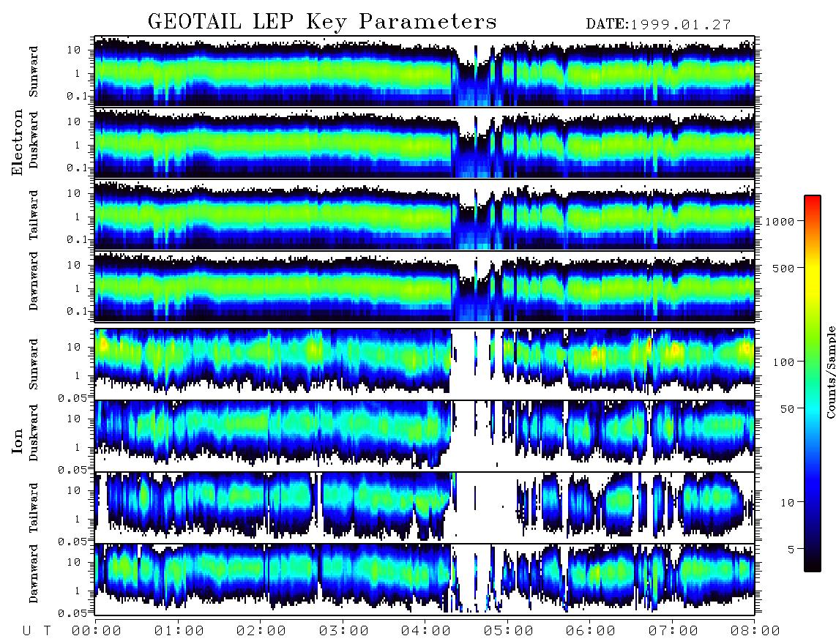This screenshot has height=644, width=836.
Task: Click the 50 colorbar tick label
Action: (788, 409)
